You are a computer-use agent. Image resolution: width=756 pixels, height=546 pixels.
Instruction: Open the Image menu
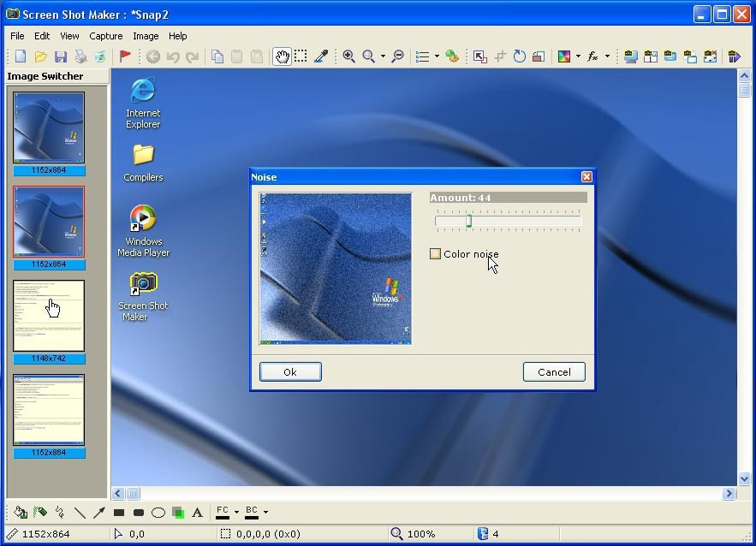point(146,36)
